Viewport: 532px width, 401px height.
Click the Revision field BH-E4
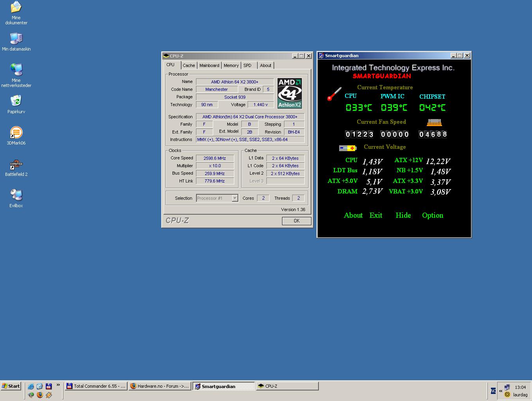pos(294,132)
